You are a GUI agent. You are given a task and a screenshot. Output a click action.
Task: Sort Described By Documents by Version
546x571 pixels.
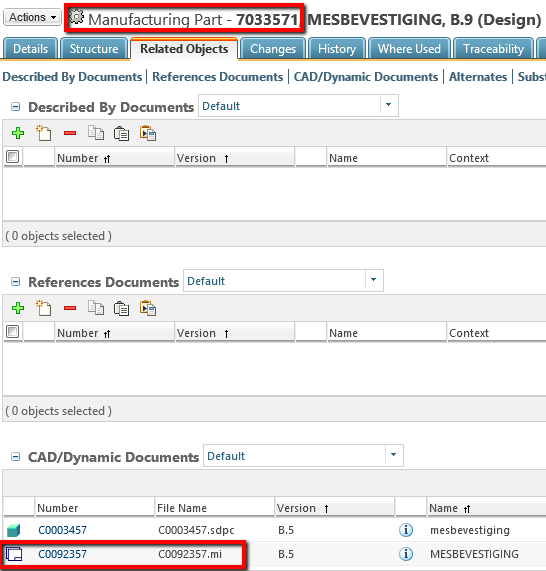(x=235, y=158)
